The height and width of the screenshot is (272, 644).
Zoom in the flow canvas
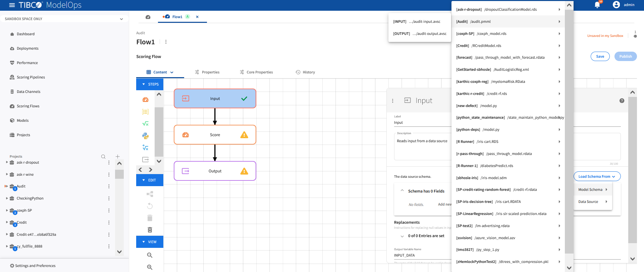150,267
